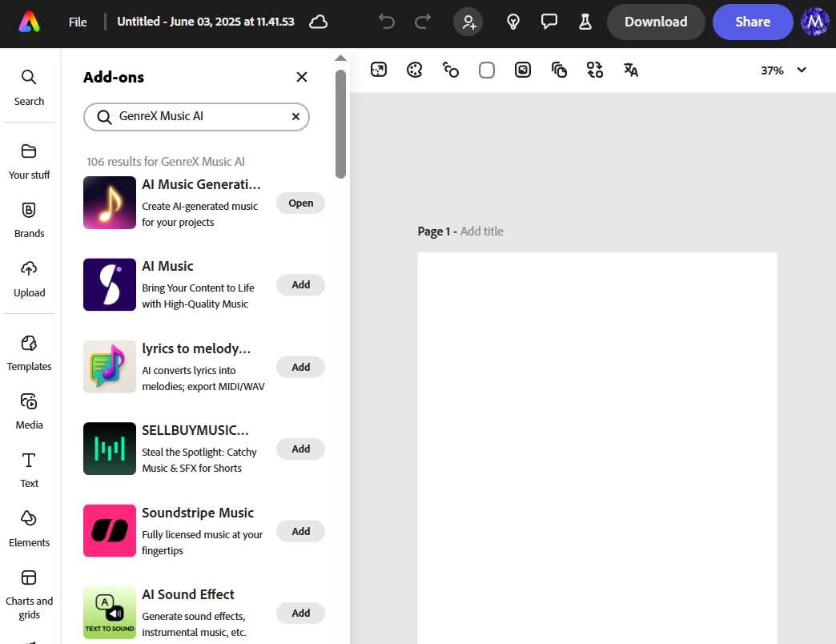
Task: Click the overlapping layers toolbar icon
Action: pos(559,70)
